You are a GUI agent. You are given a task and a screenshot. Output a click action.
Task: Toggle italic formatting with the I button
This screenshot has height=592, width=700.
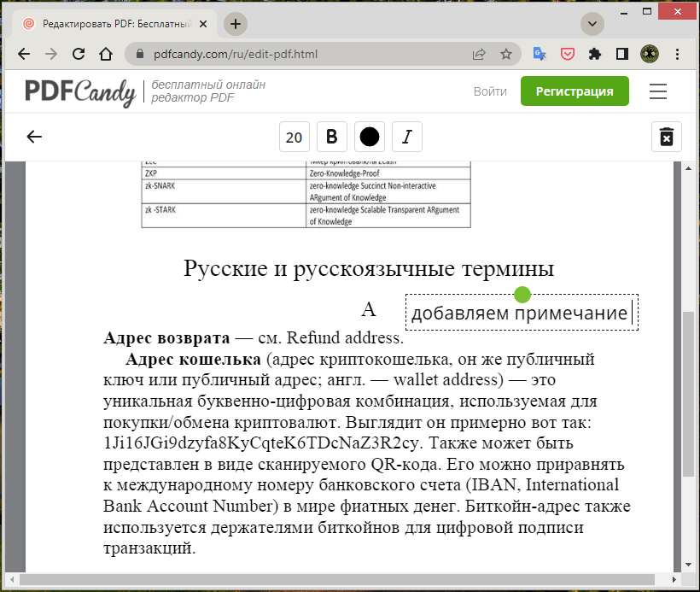coord(406,137)
